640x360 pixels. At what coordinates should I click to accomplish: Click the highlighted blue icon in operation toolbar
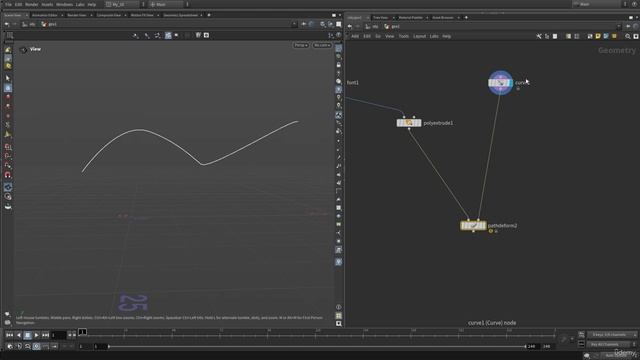[x=168, y=36]
